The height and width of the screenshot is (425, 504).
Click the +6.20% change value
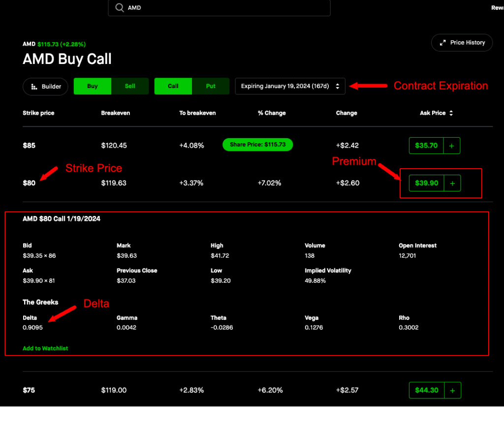(270, 390)
